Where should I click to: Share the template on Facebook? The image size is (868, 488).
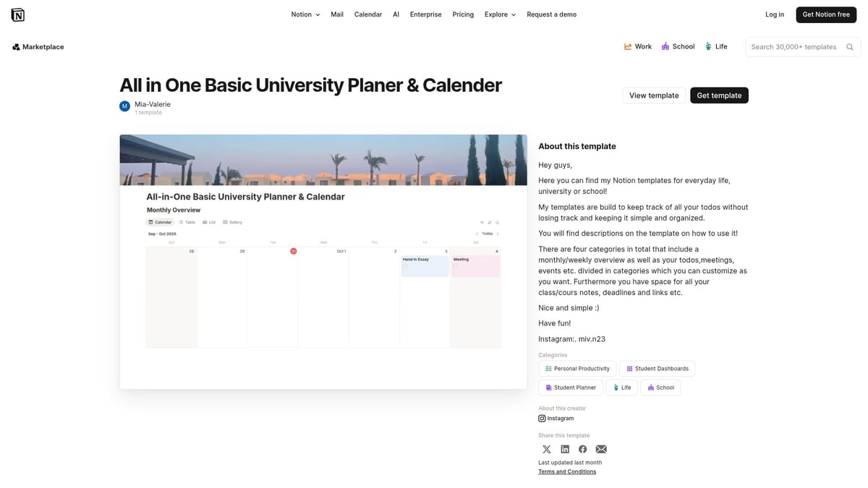pos(582,448)
